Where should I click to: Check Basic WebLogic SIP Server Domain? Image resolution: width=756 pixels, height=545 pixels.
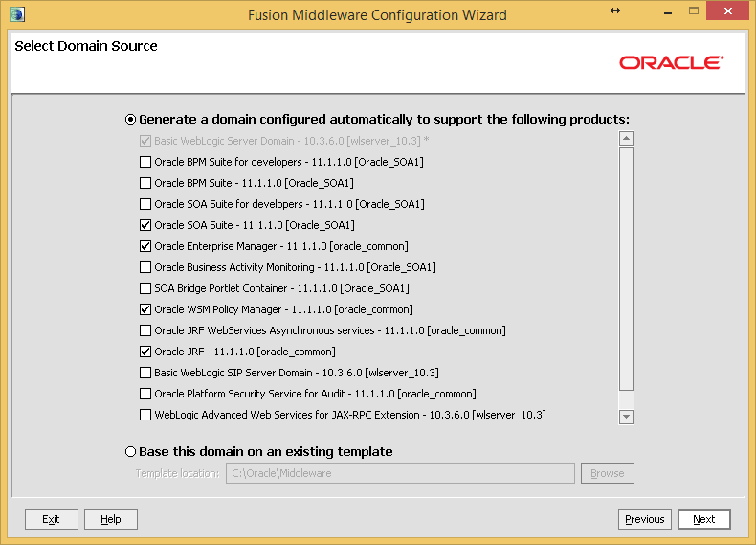(x=145, y=373)
